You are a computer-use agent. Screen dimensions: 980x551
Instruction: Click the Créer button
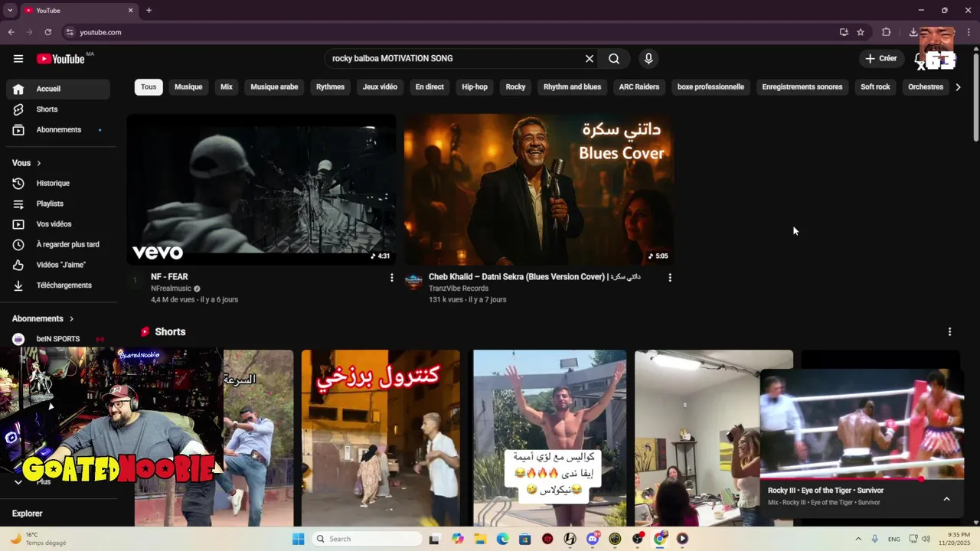tap(881, 58)
